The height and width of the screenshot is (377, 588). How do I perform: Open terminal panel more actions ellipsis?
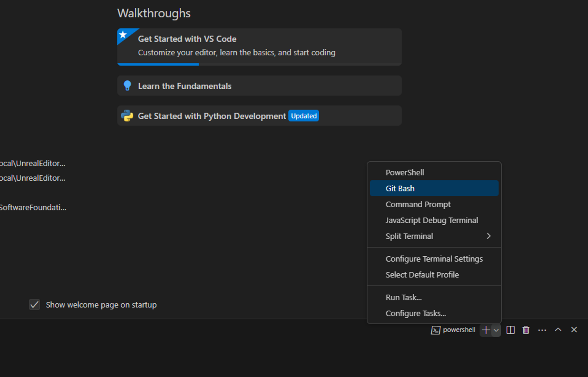point(542,330)
